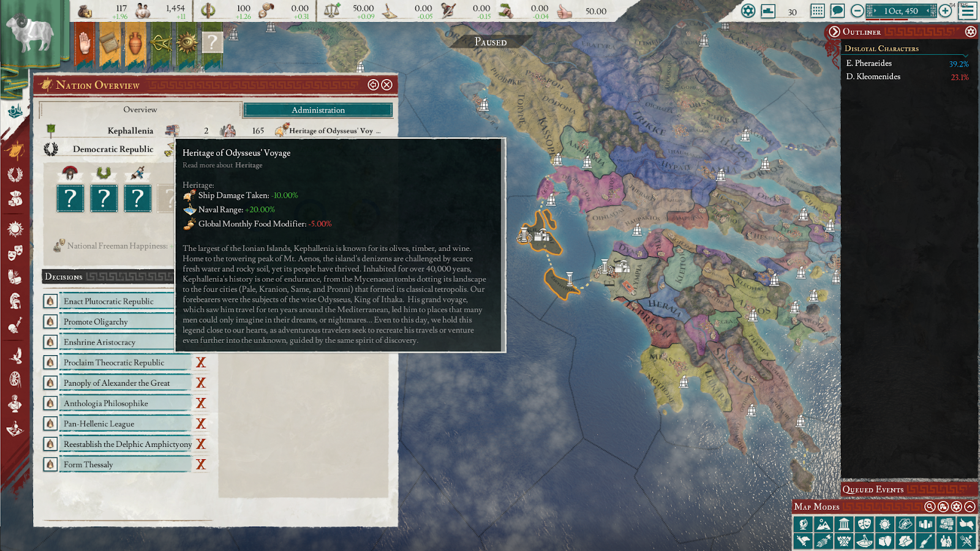Viewport: 980px width, 551px height.
Task: Open the chat speech bubble icon
Action: pyautogui.click(x=837, y=11)
